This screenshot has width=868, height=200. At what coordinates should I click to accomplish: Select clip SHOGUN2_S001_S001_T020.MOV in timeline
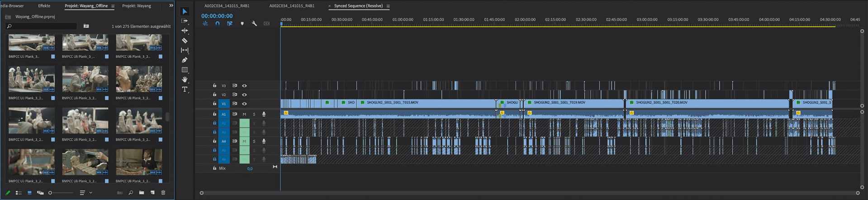tap(708, 103)
